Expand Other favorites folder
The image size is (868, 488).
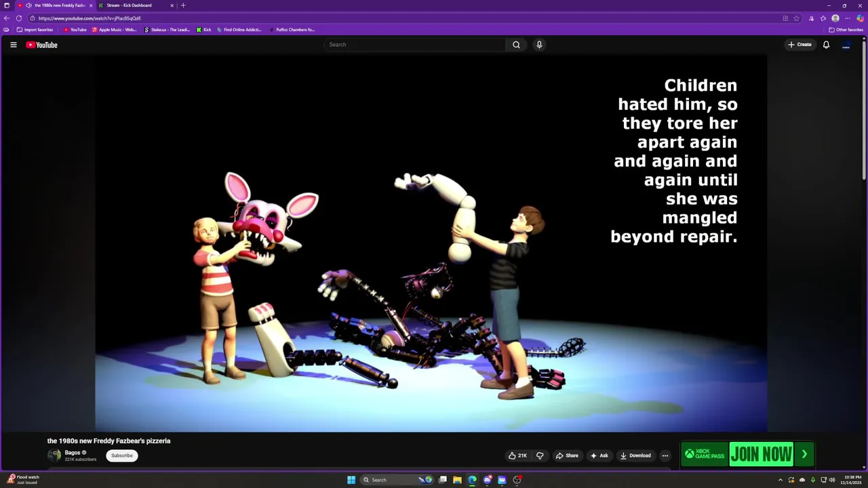[x=846, y=30]
